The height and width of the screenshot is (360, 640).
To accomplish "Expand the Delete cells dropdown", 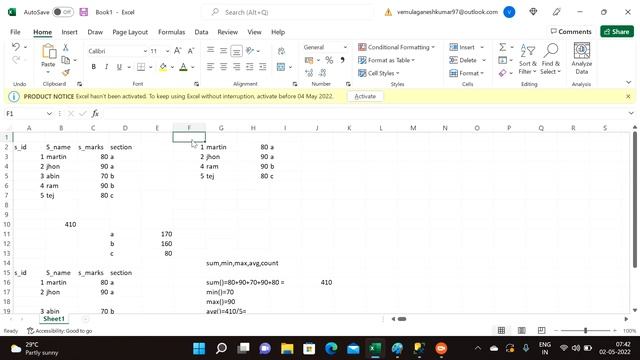I will [484, 60].
